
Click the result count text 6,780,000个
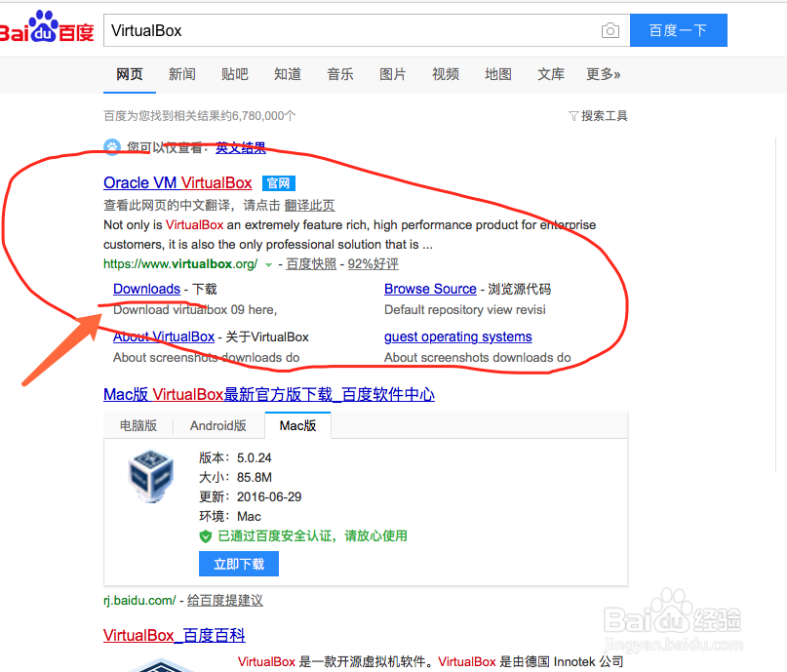click(x=263, y=116)
